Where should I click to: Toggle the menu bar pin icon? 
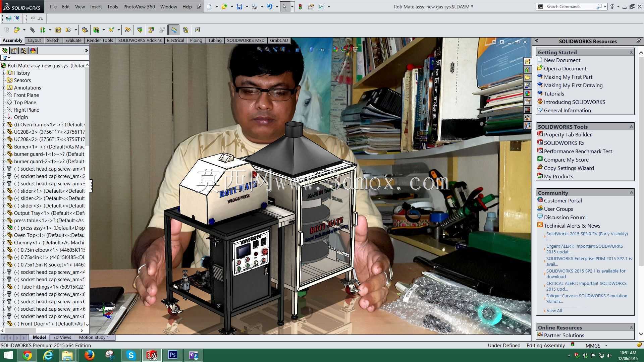click(x=199, y=7)
